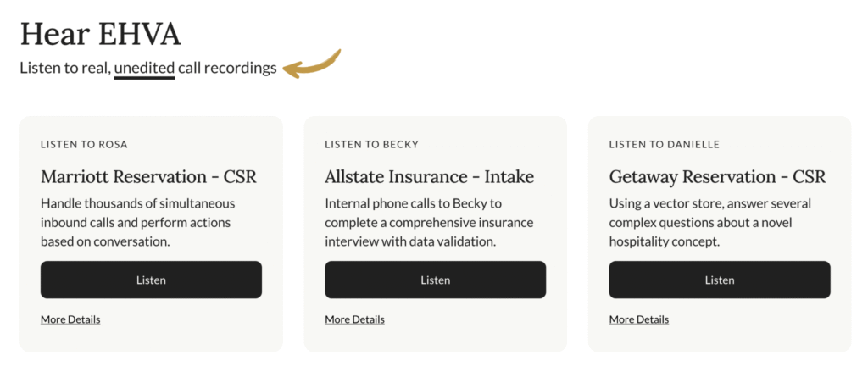Click the Listen to Rosa label
The image size is (868, 366).
84,145
